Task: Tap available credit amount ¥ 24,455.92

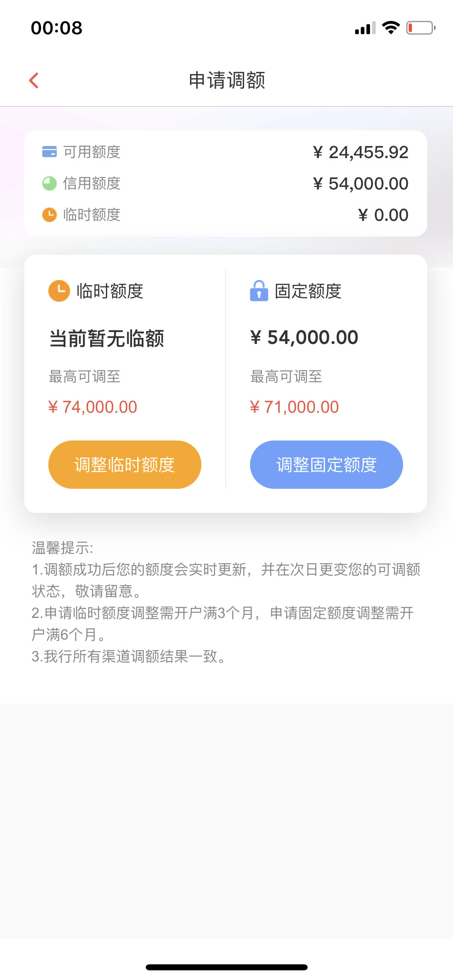Action: 361,152
